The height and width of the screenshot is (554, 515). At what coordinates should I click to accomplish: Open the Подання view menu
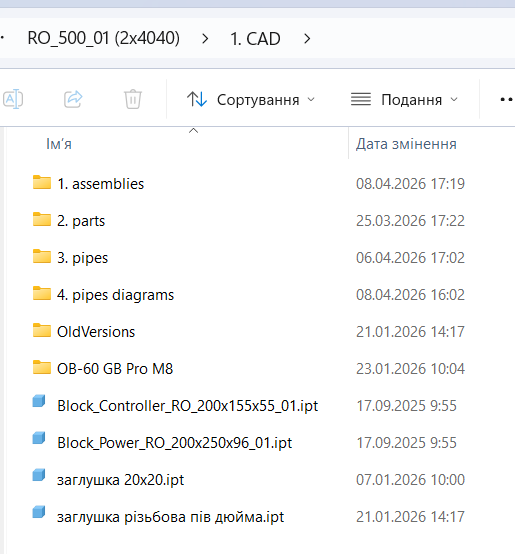(404, 100)
